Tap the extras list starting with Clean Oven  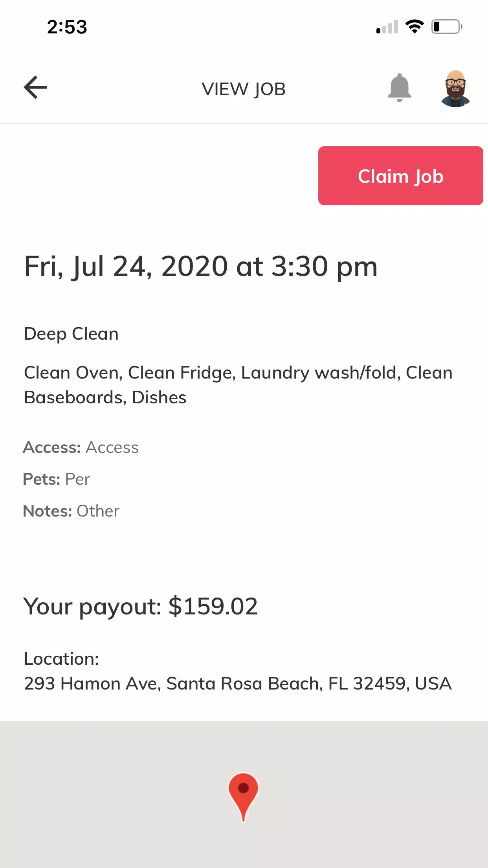pos(238,385)
